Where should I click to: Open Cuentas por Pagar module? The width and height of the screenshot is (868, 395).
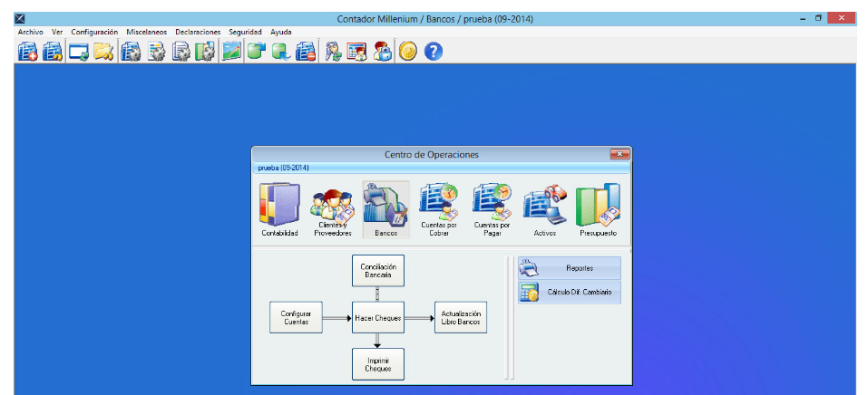[x=493, y=209]
